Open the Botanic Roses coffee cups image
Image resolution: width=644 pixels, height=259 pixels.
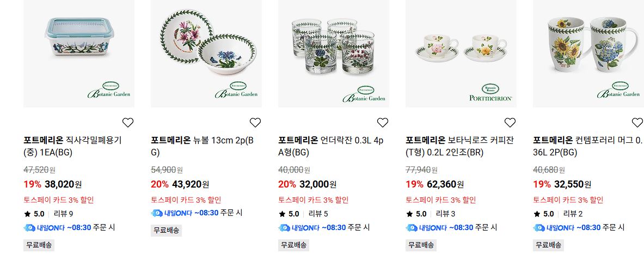tap(461, 53)
